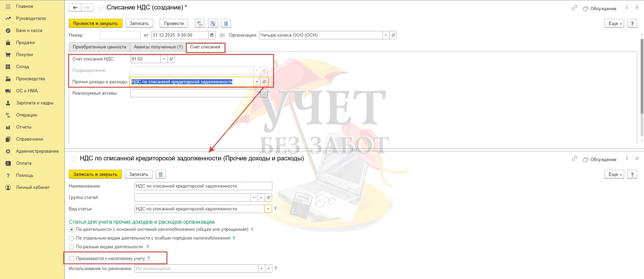This screenshot has height=279, width=644.
Task: Click the Dt/Kt postings icon in toolbar
Action: (200, 23)
